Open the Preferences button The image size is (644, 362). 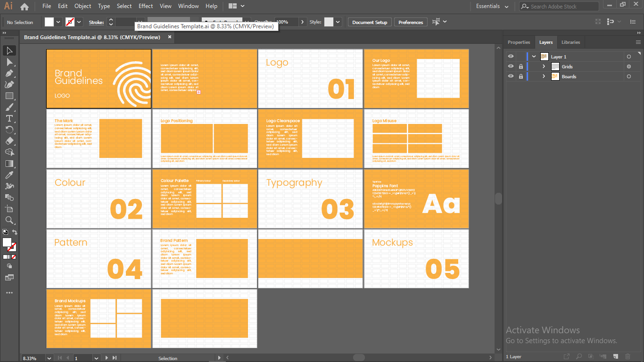click(410, 22)
